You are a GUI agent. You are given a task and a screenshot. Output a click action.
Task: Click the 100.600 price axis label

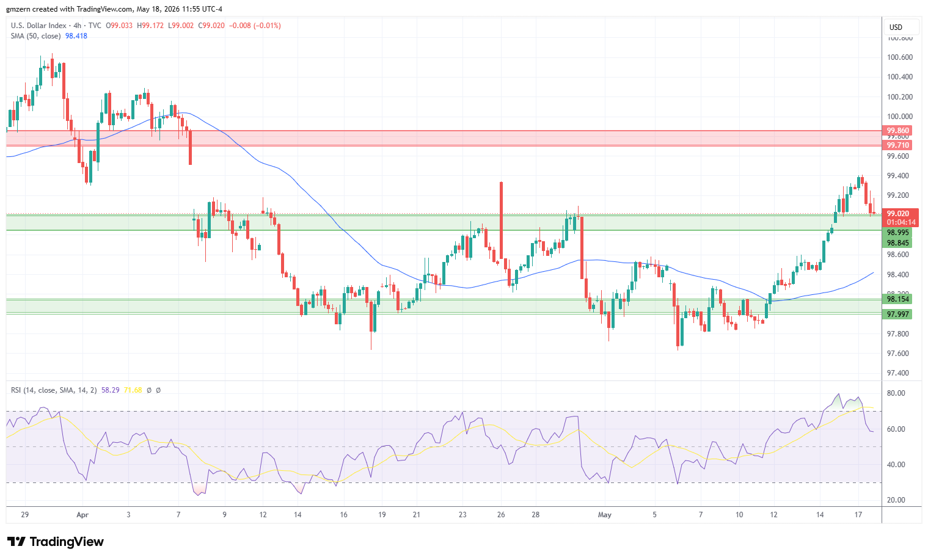click(900, 57)
